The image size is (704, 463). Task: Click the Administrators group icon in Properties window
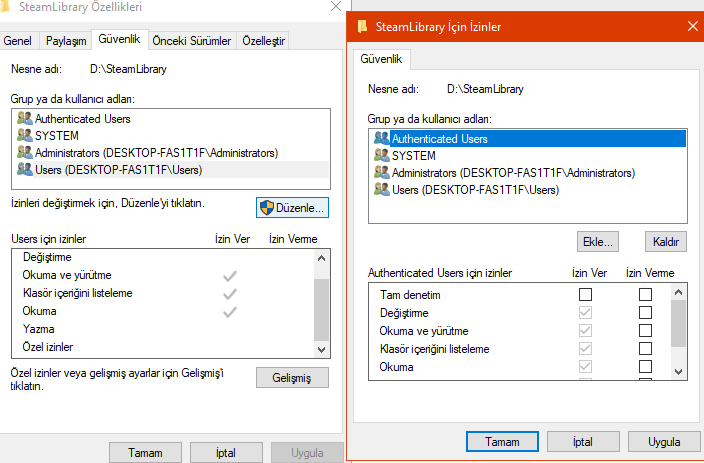coord(25,152)
